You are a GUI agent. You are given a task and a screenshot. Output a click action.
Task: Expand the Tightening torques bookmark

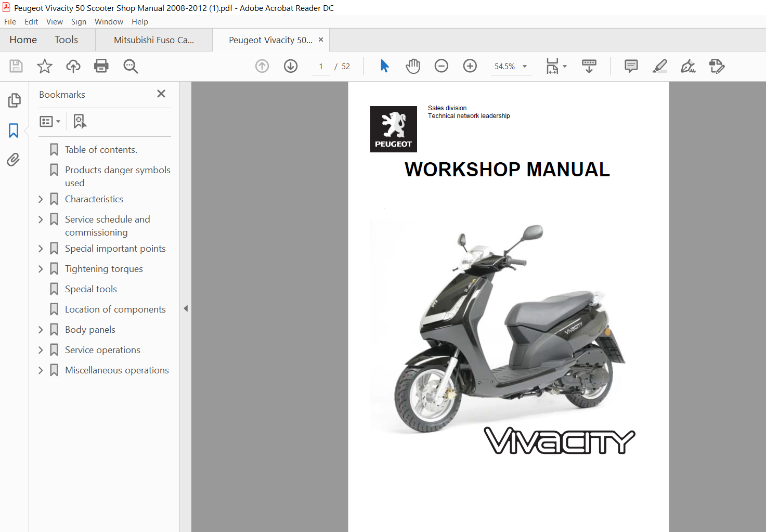click(x=41, y=269)
